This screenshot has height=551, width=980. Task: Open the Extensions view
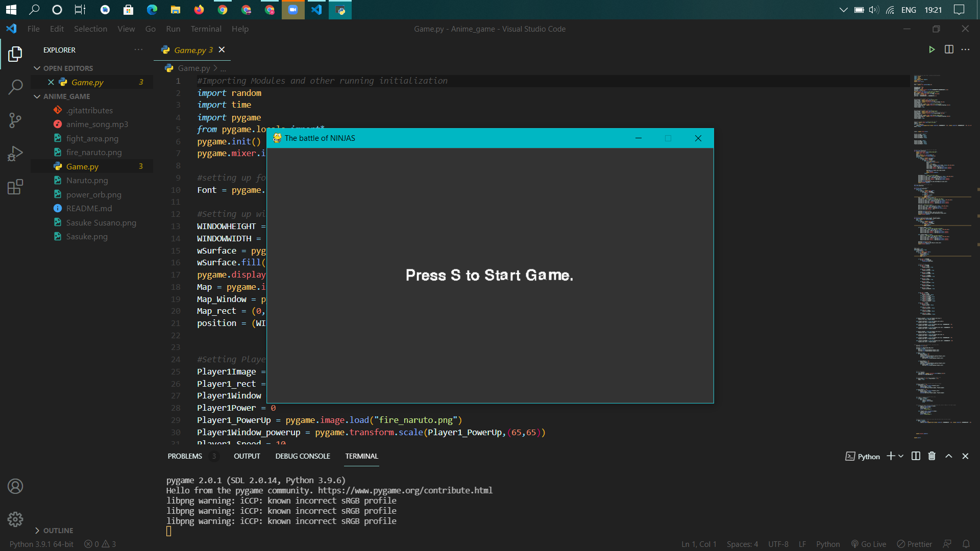15,187
